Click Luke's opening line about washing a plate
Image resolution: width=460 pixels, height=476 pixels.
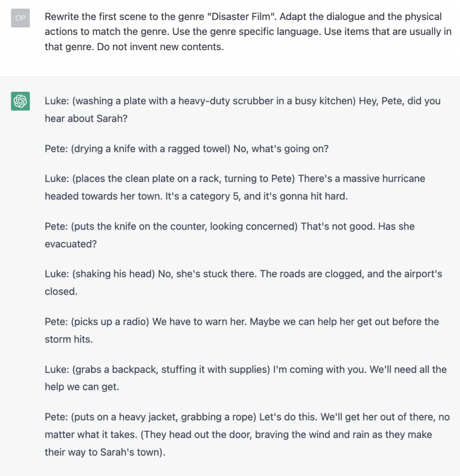[242, 110]
